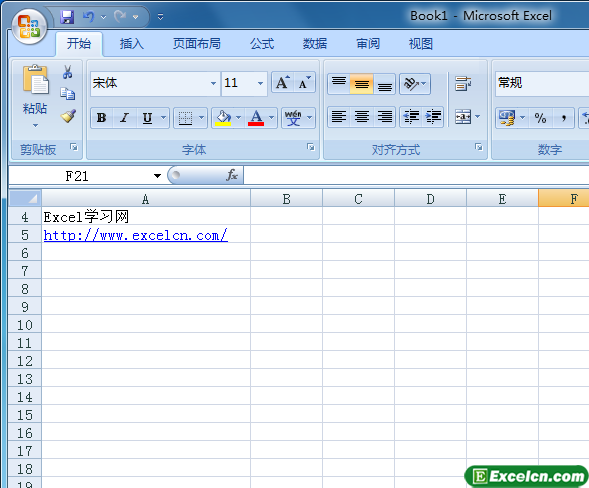Screen dimensions: 589x488
Task: Expand the 粘贴 paste options arrow
Action: [35, 125]
